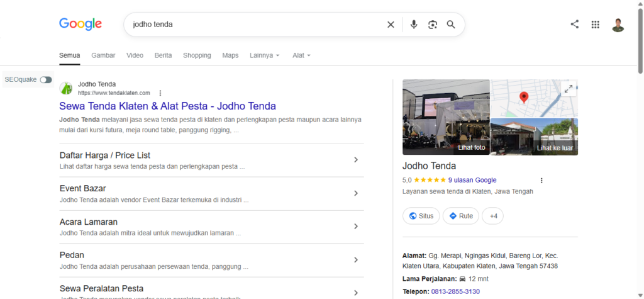Click the https://www.tendaklaten.com URL text
Screen dimensions: 644x299
pos(114,93)
